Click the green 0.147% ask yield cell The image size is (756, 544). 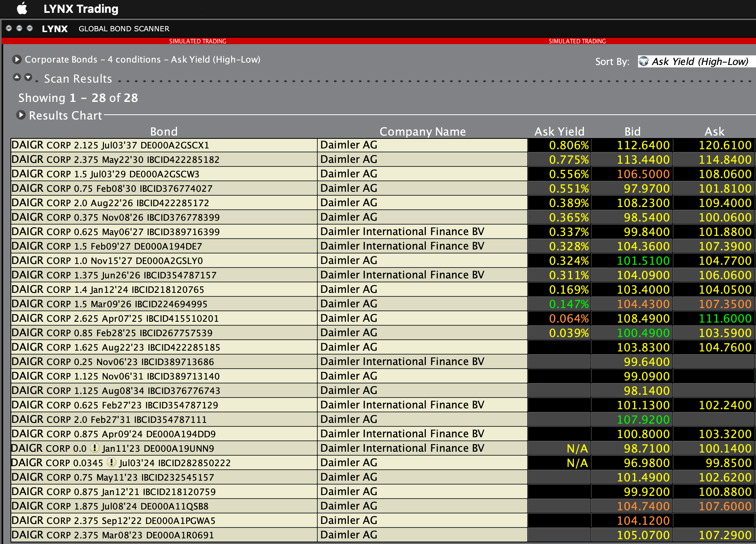click(569, 304)
